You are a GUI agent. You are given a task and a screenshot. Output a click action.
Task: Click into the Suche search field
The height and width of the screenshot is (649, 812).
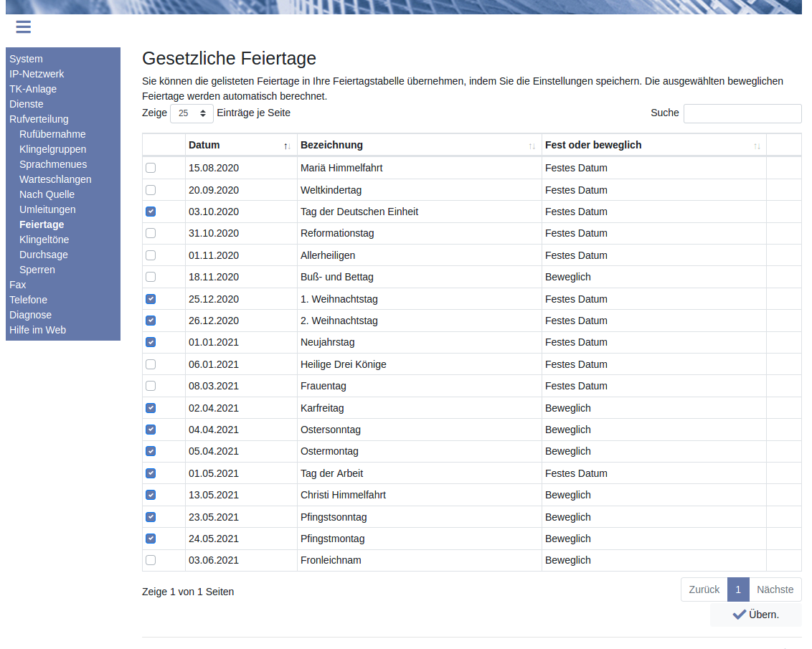(x=742, y=113)
